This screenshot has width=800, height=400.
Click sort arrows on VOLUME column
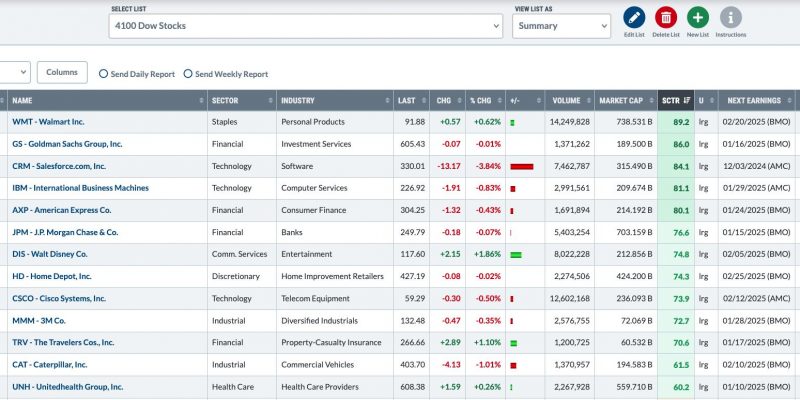pos(589,101)
